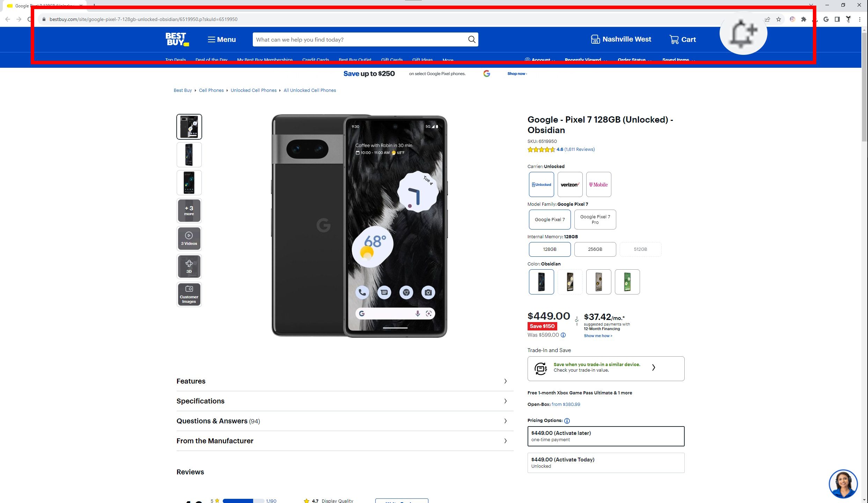Select Verizon carrier radio button
The height and width of the screenshot is (503, 868).
[x=569, y=184]
